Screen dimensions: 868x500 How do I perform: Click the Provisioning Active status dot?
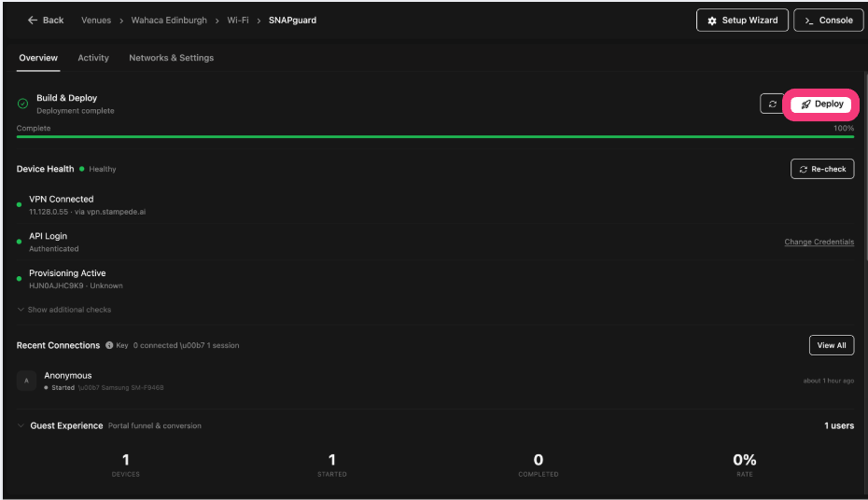click(19, 279)
